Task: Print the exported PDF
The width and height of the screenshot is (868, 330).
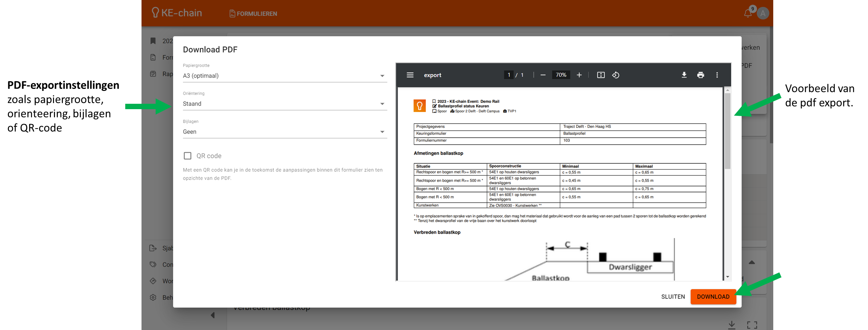Action: [x=701, y=75]
